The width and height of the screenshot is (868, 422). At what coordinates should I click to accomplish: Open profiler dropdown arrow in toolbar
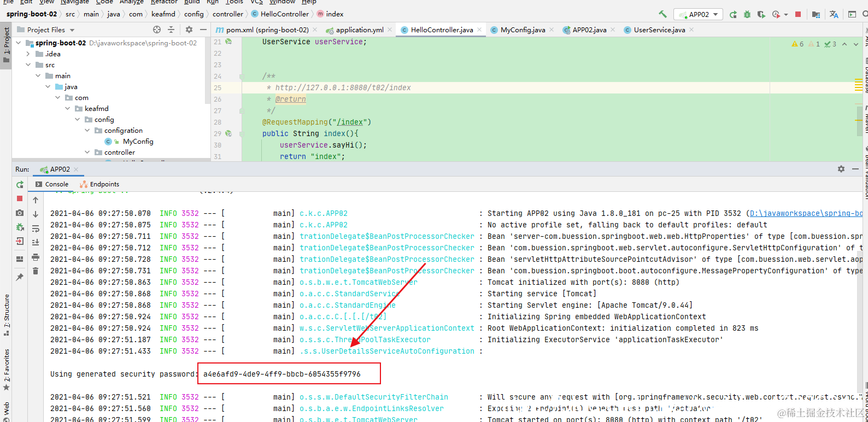[786, 15]
